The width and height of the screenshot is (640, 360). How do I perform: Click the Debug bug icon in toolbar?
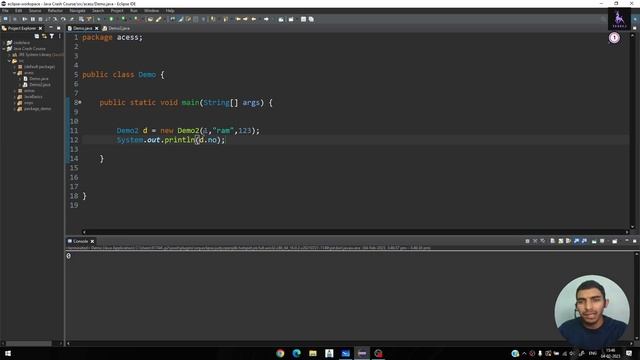98,19
